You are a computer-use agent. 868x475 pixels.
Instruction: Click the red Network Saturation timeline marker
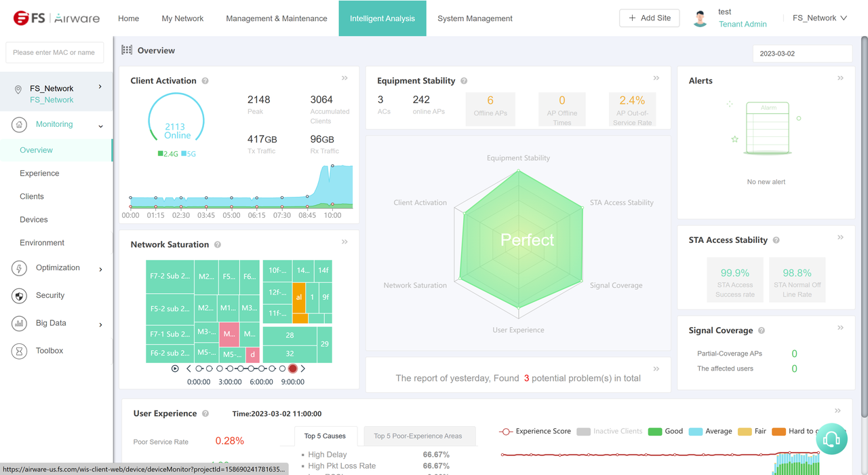[x=293, y=368]
